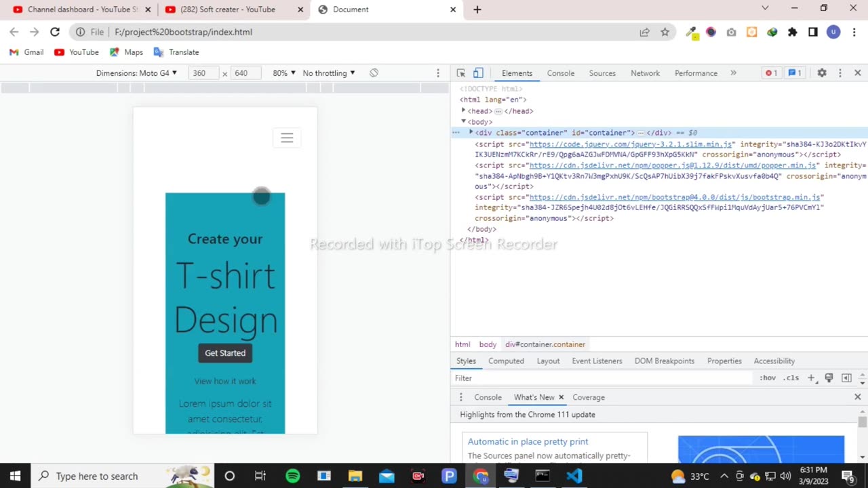Screen dimensions: 868x488
Task: Open the jquery slim min js link
Action: [x=631, y=144]
